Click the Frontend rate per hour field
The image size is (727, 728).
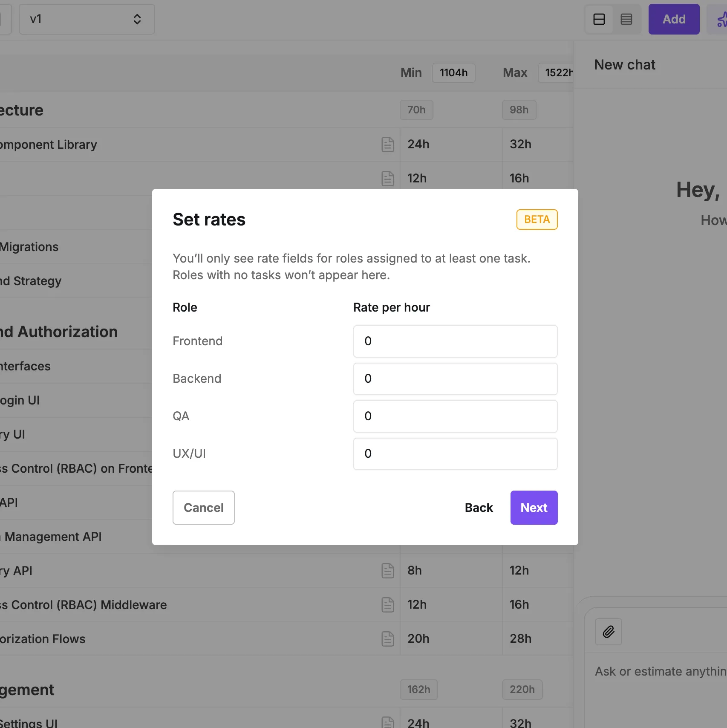[455, 341]
